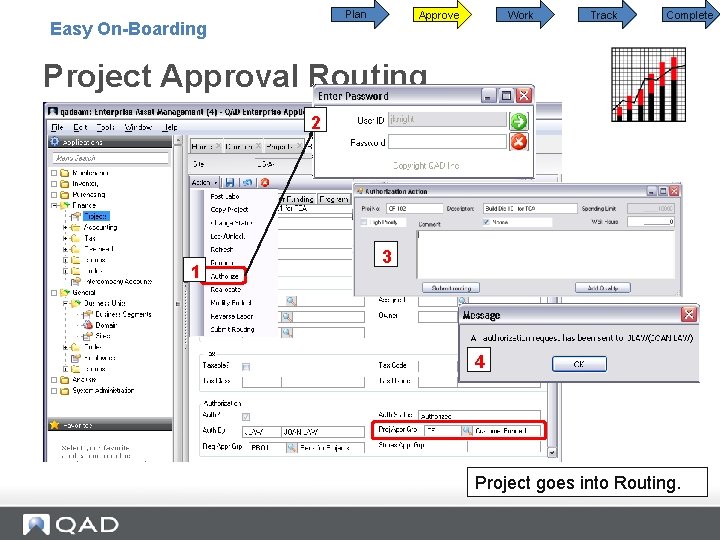Toggle the Auth? checkbox
This screenshot has width=720, height=540.
coord(246,417)
